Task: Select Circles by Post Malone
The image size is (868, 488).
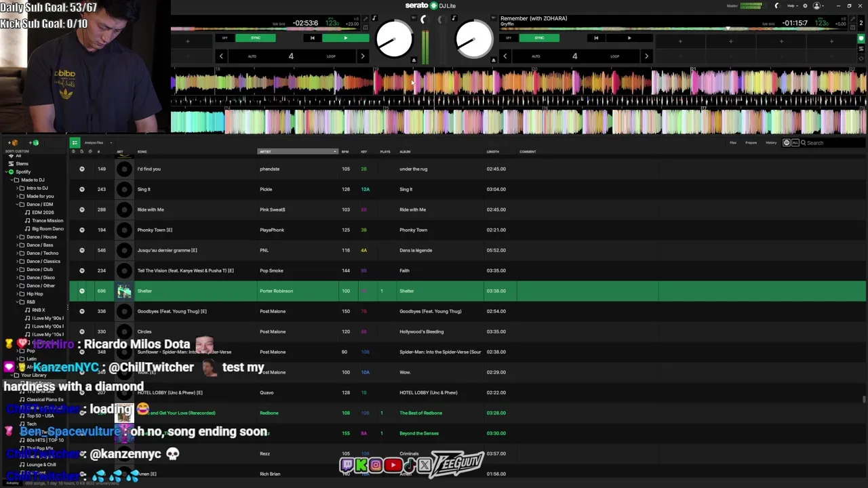Action: coord(468,331)
